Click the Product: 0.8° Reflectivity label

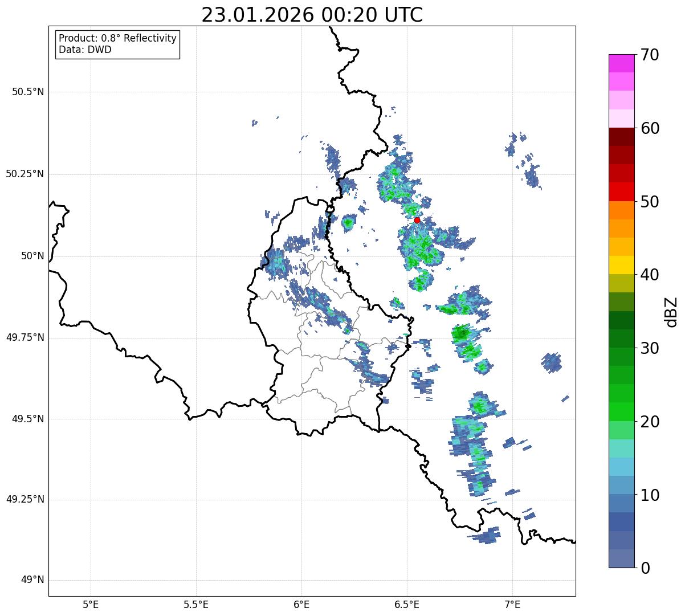click(x=118, y=38)
